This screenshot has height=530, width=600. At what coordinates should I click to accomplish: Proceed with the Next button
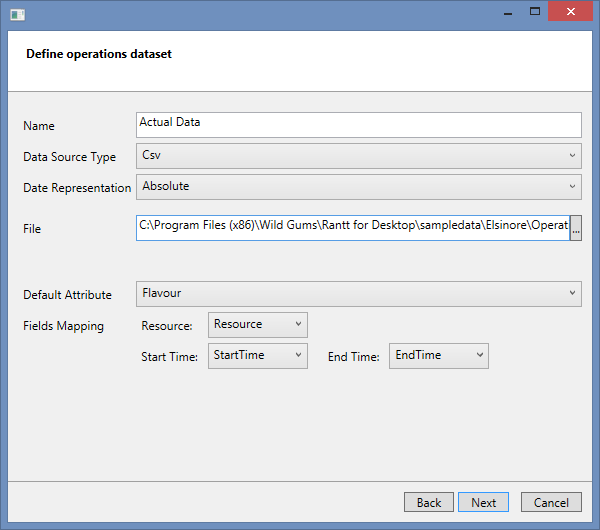point(483,502)
